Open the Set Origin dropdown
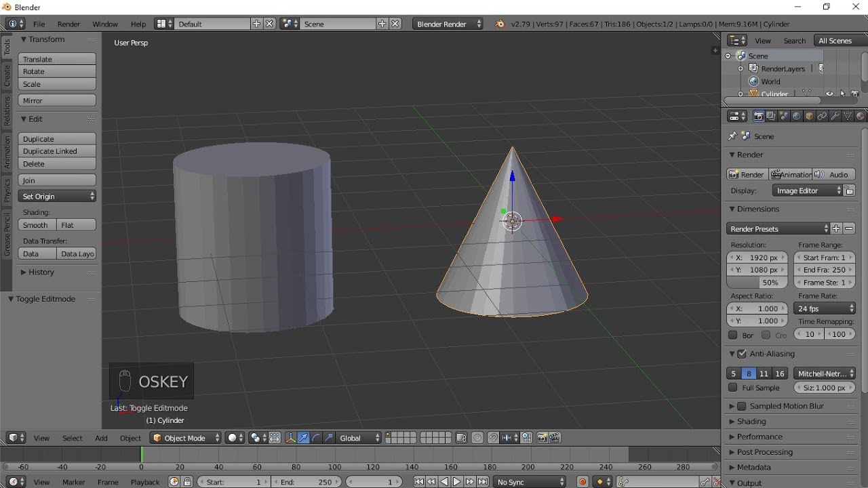The image size is (868, 488). coord(57,196)
